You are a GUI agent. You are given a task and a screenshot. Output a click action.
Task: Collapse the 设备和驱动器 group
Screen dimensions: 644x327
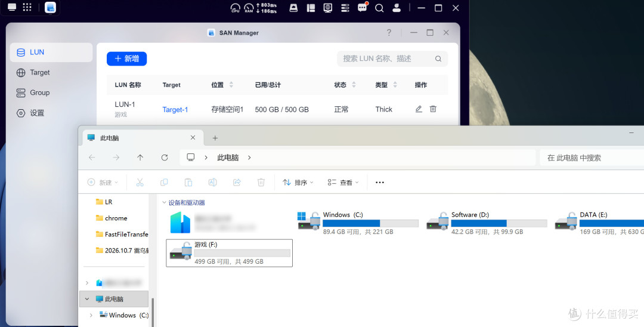pos(164,202)
